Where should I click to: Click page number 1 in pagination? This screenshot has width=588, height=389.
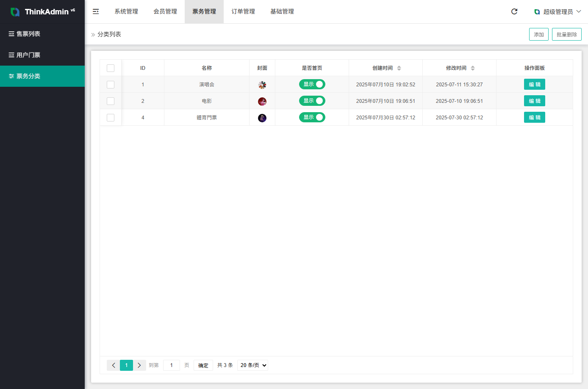click(x=126, y=365)
